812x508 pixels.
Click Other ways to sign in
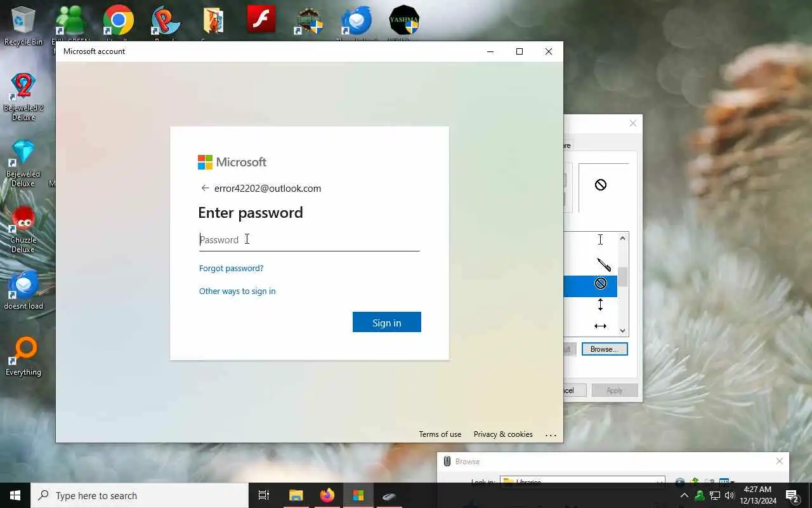237,291
